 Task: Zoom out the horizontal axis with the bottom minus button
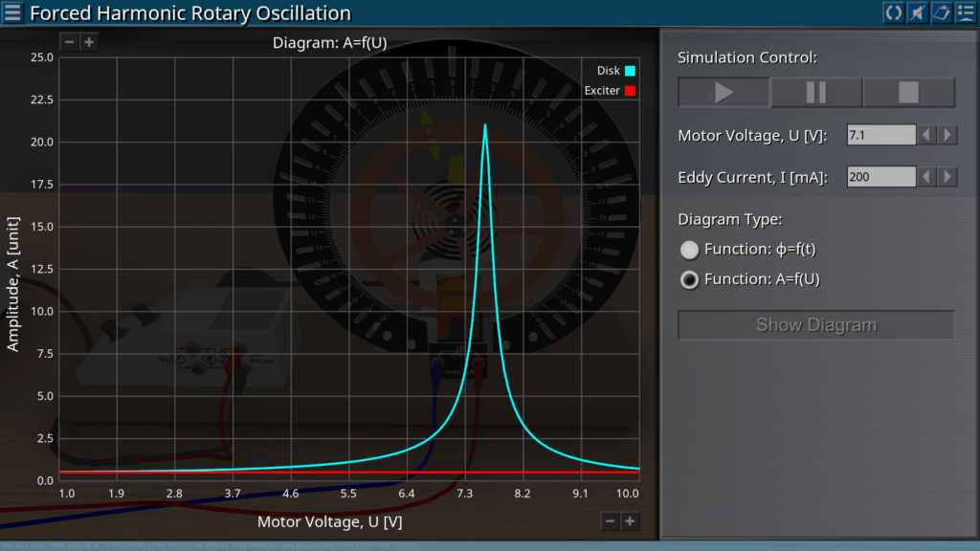point(611,520)
